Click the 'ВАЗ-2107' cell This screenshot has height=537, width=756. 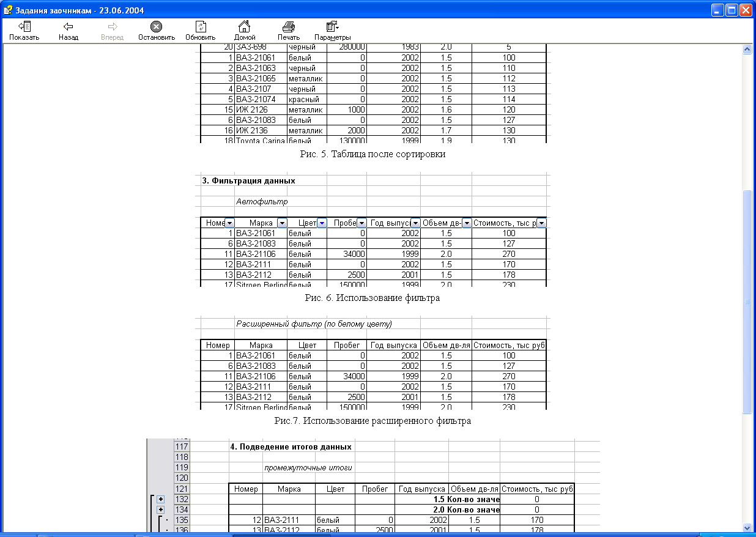coord(261,89)
